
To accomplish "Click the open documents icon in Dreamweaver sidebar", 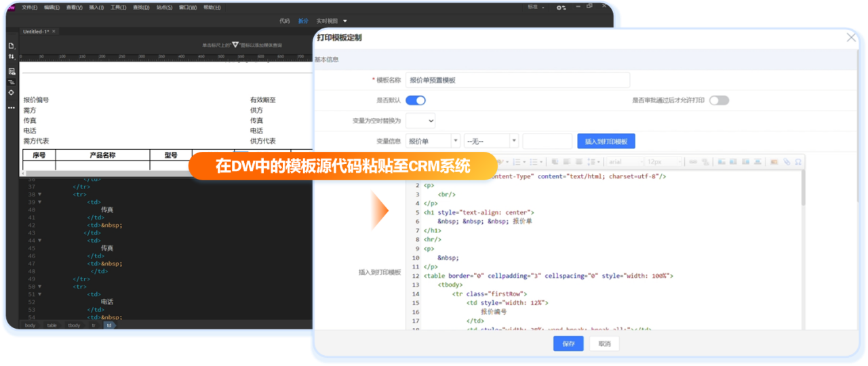I will pos(12,45).
